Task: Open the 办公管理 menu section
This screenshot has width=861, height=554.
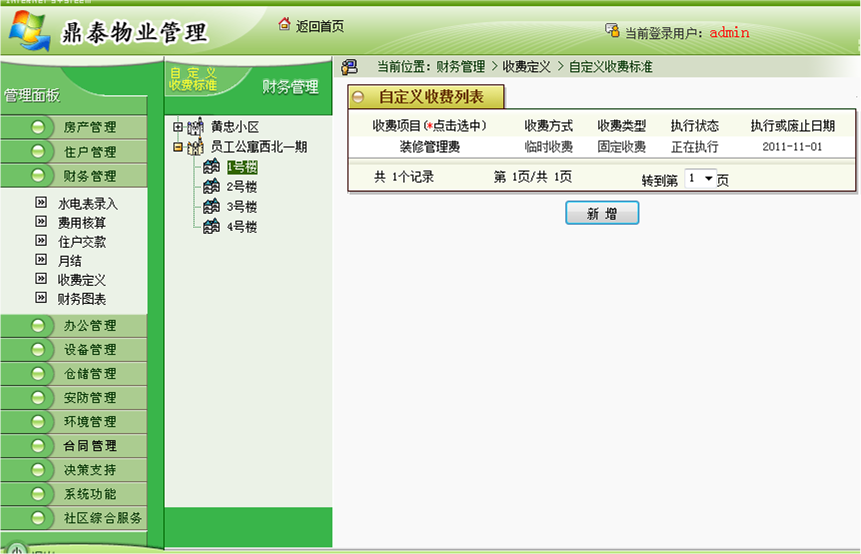Action: tap(89, 326)
